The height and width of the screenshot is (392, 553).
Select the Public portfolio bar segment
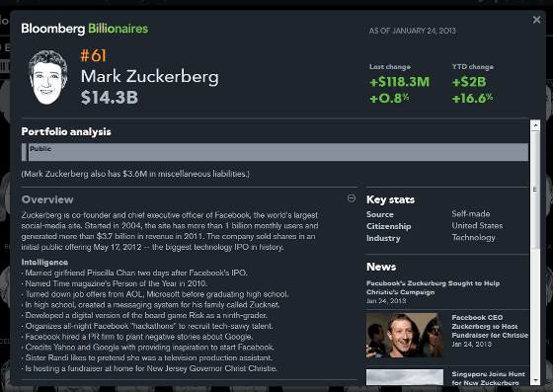(278, 152)
